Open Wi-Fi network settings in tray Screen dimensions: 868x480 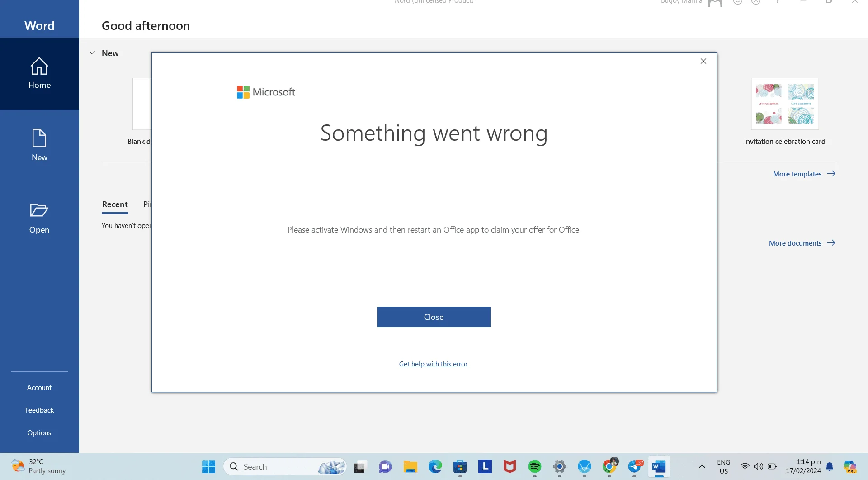(x=745, y=466)
